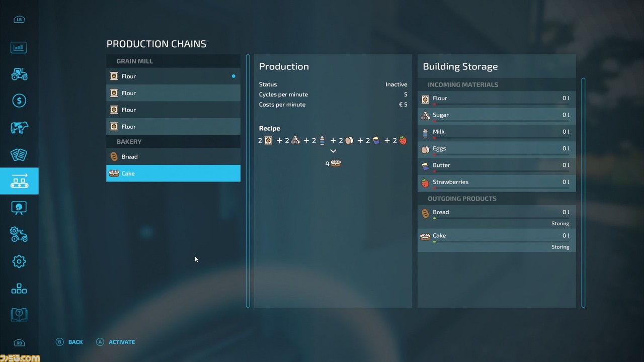
Task: Click the butter icon in the recipe
Action: click(376, 141)
